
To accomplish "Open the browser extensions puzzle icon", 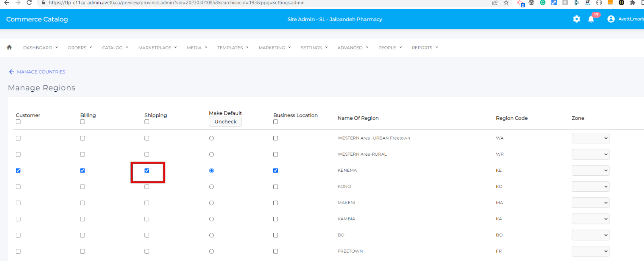I will [x=632, y=2].
